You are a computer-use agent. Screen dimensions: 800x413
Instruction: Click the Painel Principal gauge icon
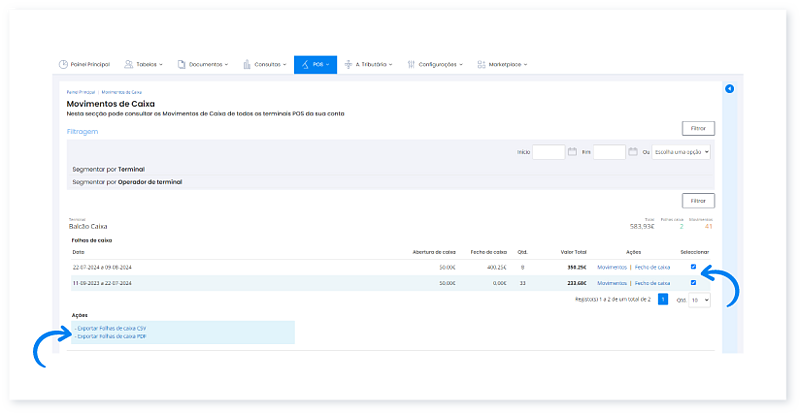click(64, 64)
